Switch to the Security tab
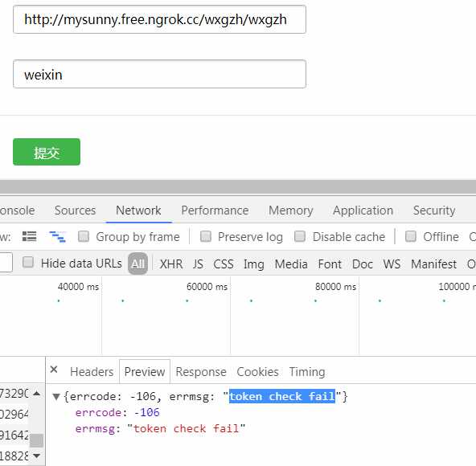 click(434, 211)
